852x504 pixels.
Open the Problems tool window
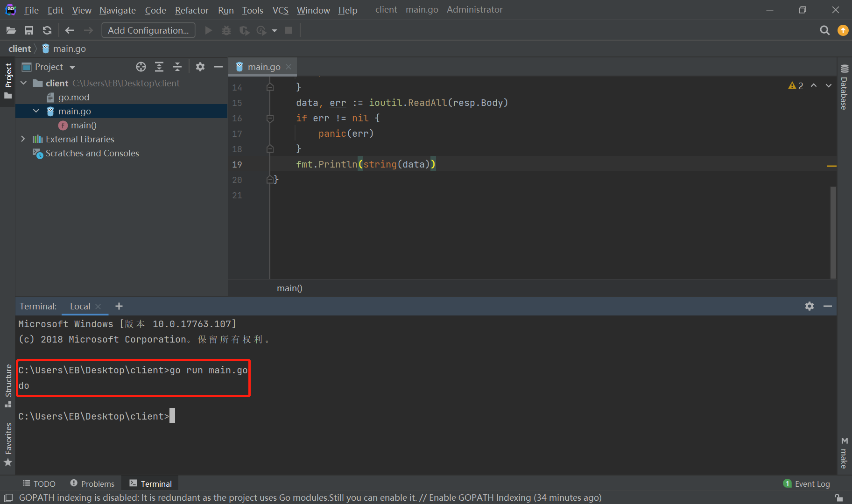[92, 483]
